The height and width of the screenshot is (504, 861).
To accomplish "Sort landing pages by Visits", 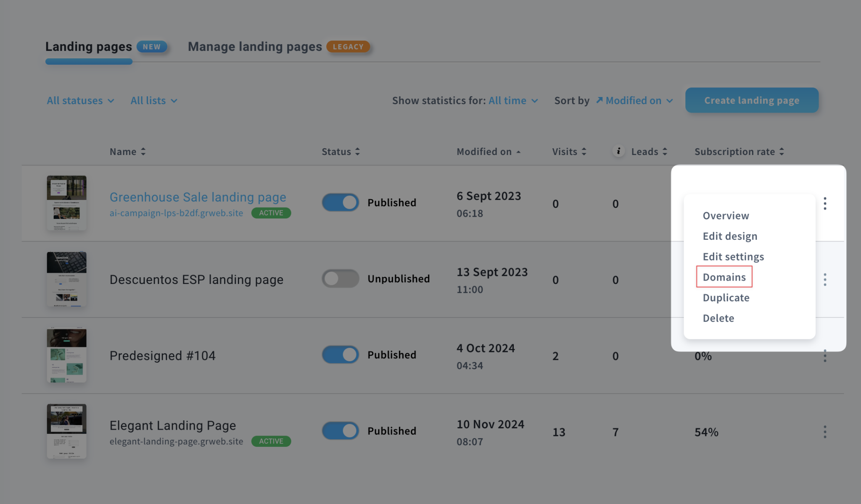I will pos(569,152).
